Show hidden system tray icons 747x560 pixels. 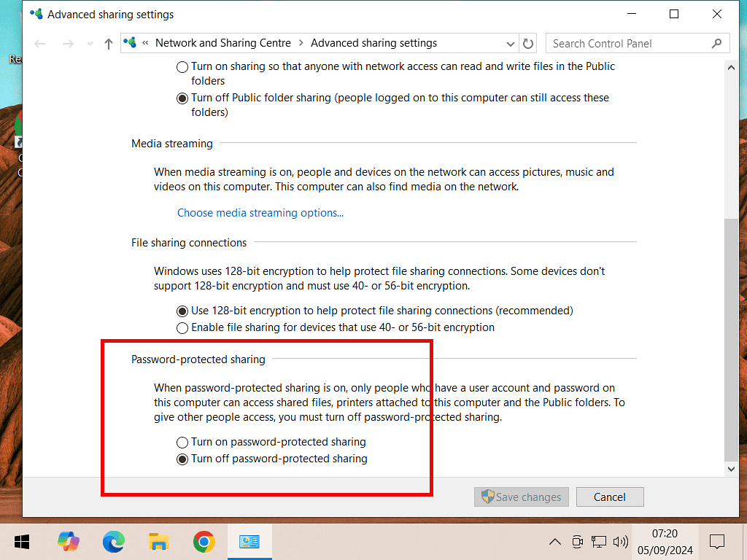click(x=554, y=542)
